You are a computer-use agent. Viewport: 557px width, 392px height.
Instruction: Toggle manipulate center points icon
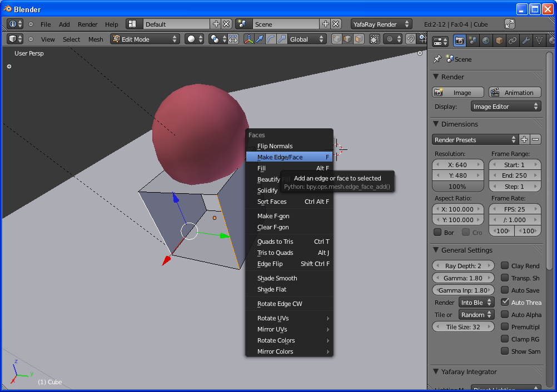tap(233, 39)
